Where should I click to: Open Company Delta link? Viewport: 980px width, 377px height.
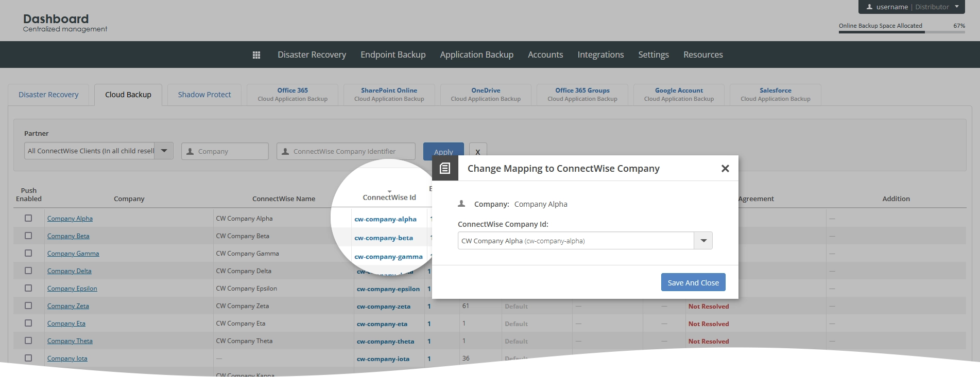[70, 271]
